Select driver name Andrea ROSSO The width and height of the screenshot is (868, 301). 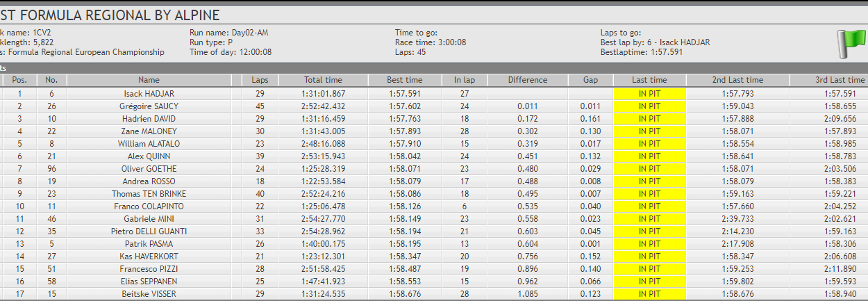[149, 181]
